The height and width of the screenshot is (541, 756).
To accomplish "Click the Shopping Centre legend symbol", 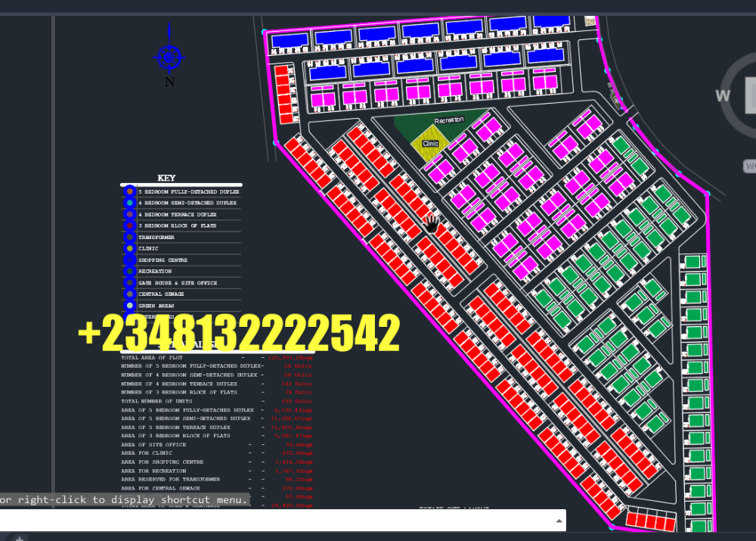I will (x=129, y=260).
